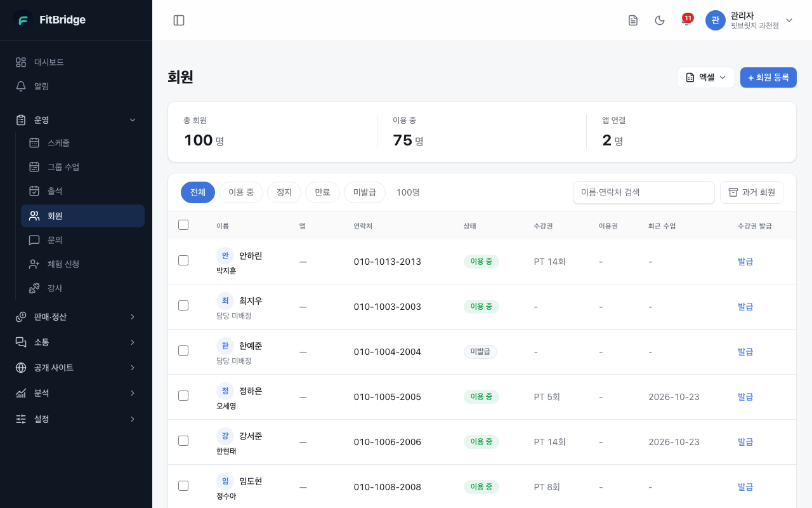
Task: Select the 정지 filter tab
Action: (x=284, y=192)
